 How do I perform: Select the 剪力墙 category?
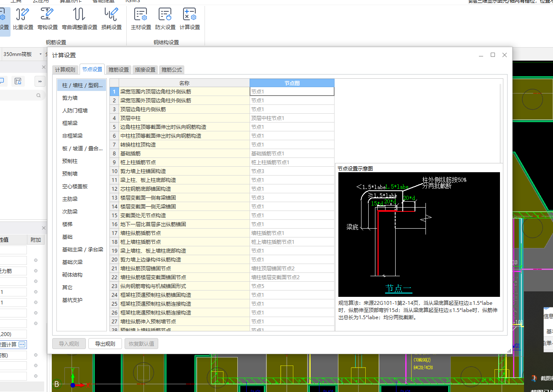click(x=82, y=98)
